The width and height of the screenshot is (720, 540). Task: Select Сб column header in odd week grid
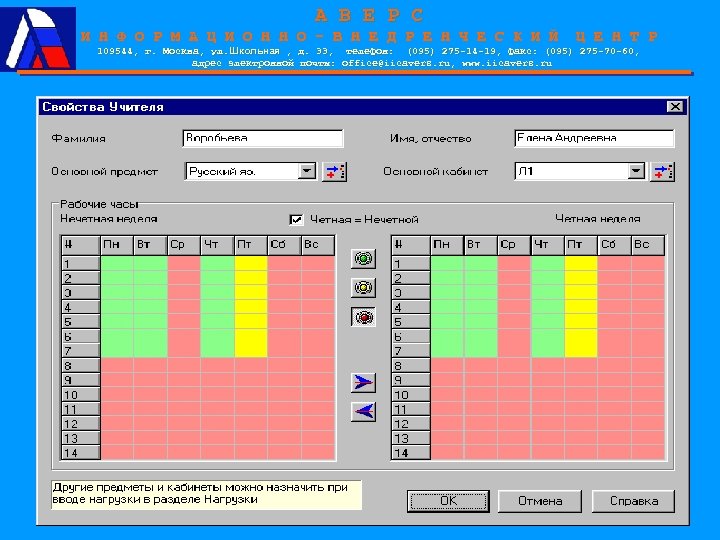[284, 245]
